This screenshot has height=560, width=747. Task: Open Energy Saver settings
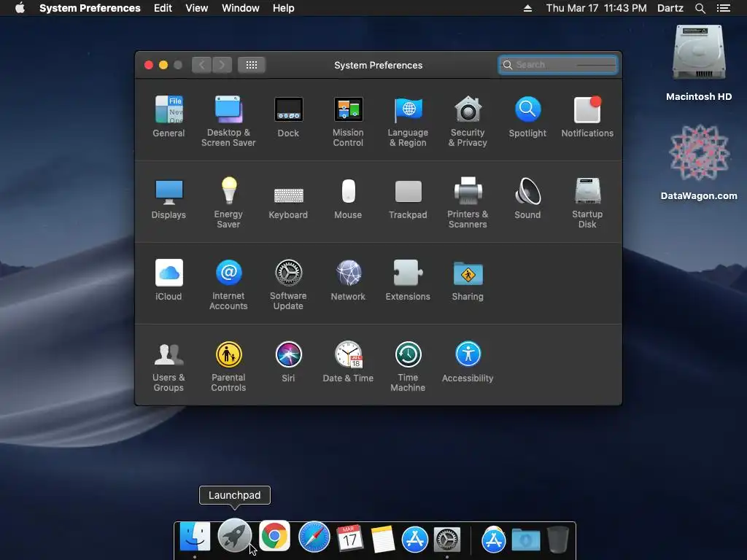tap(228, 203)
